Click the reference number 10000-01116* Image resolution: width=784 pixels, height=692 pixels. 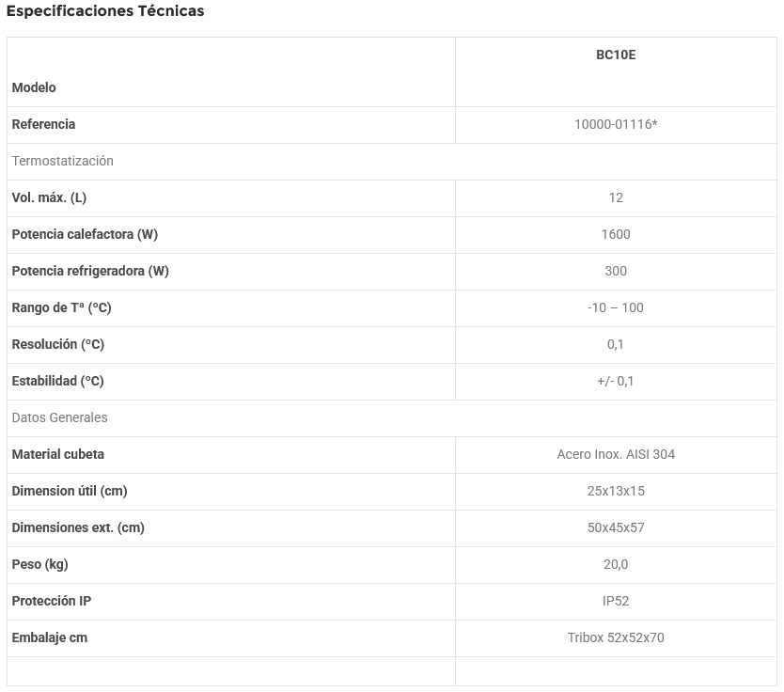(616, 124)
